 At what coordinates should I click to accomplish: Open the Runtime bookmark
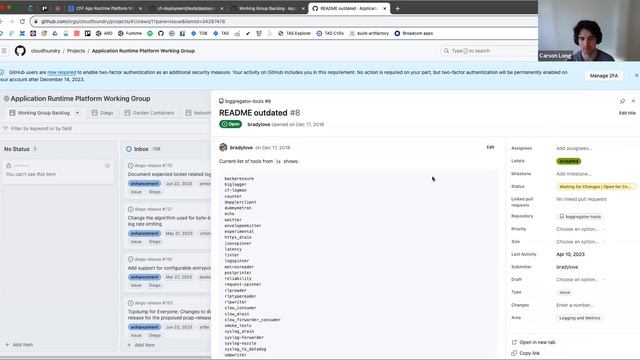[130, 33]
